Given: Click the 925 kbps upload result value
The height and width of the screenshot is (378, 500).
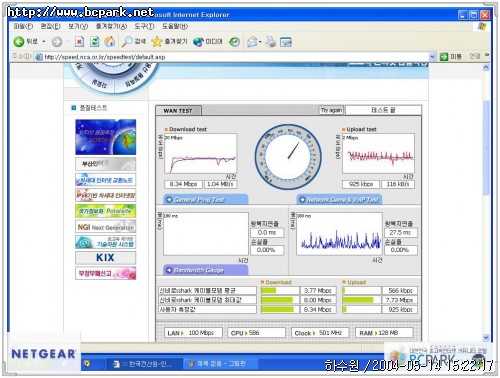Looking at the screenshot, I should (361, 184).
